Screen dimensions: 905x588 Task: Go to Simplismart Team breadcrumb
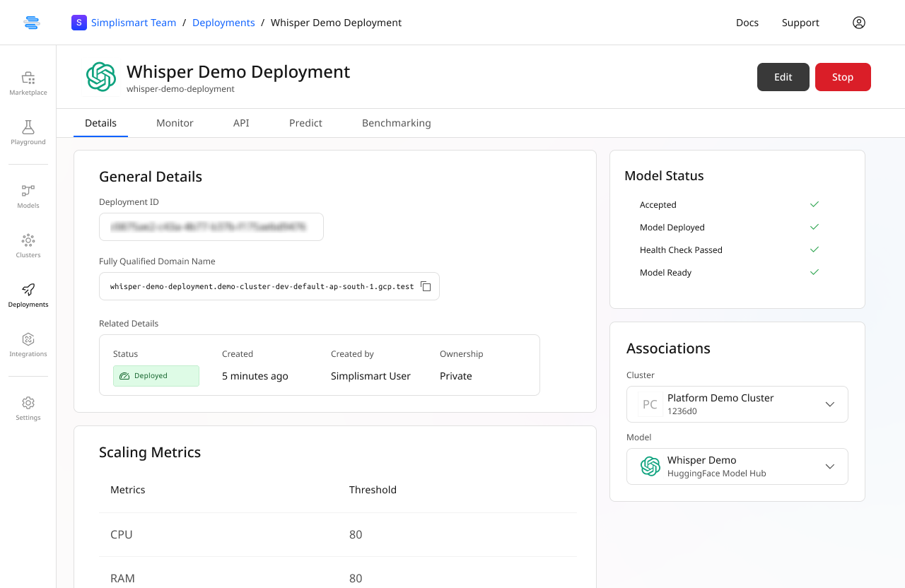[x=134, y=23]
